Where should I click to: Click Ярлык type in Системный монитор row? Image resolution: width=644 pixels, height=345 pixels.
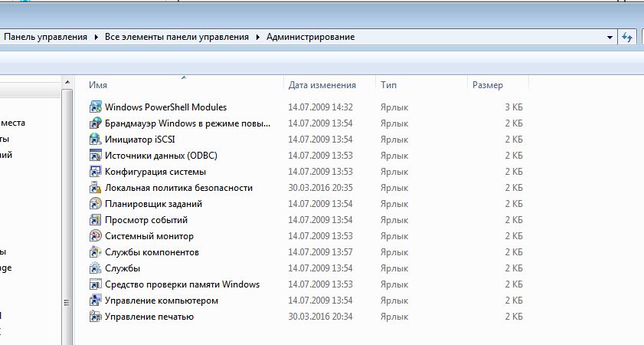click(x=394, y=236)
